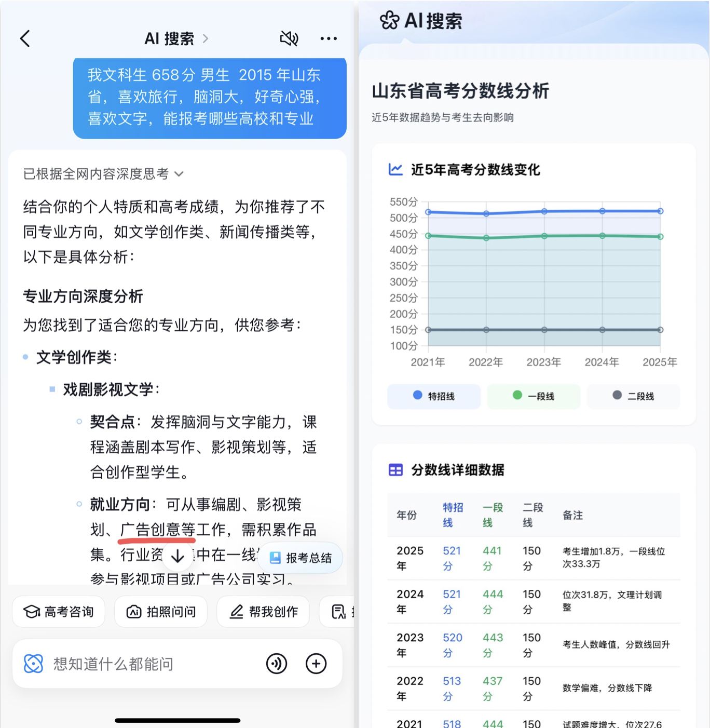Tap the 数学偏难，分数线下降 note

[x=607, y=688]
